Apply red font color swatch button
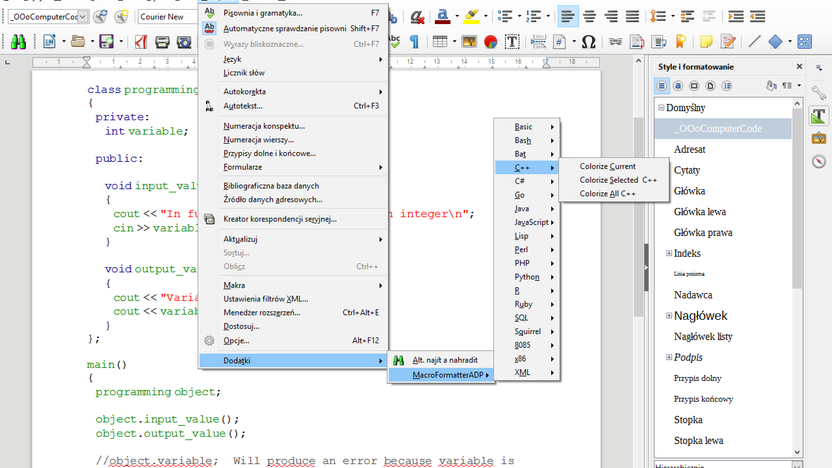Image resolution: width=832 pixels, height=468 pixels. click(443, 17)
